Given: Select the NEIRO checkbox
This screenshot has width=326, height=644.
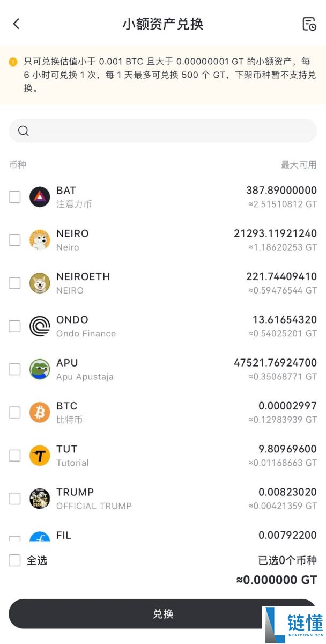Looking at the screenshot, I should (x=14, y=240).
